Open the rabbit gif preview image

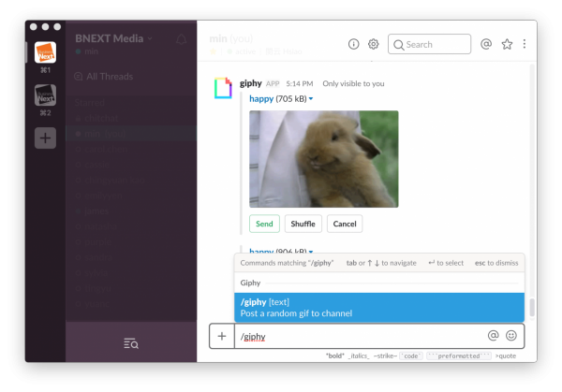(x=324, y=159)
